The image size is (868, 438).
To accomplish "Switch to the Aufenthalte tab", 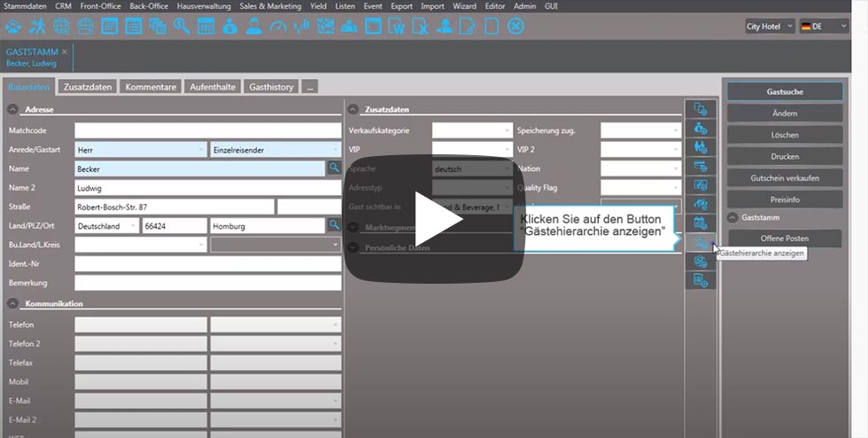I will coord(213,87).
